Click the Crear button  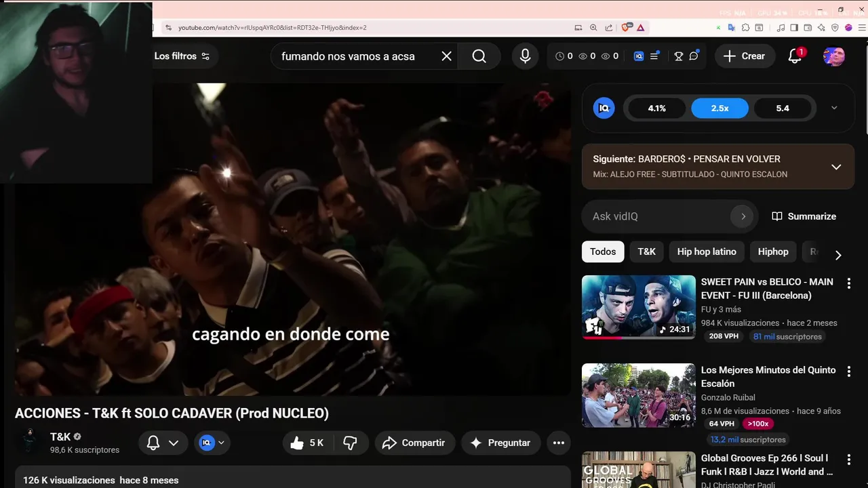tap(744, 56)
